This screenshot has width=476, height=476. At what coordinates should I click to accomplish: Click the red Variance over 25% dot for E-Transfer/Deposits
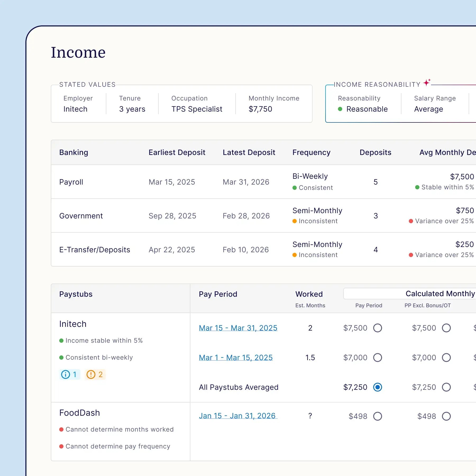pyautogui.click(x=411, y=255)
